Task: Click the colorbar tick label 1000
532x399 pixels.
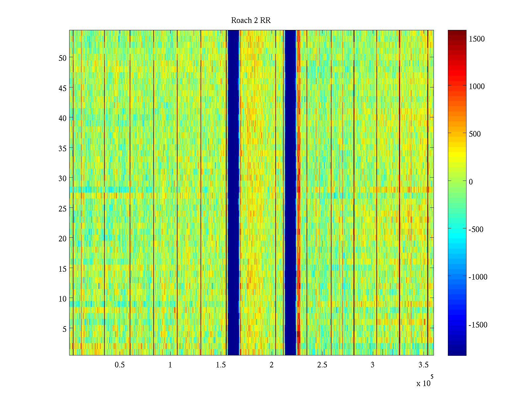Action: tap(476, 86)
